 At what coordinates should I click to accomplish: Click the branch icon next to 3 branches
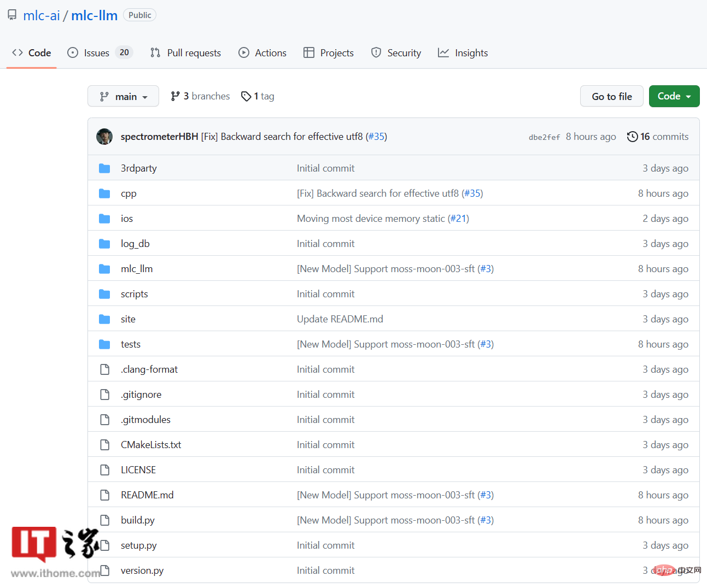pyautogui.click(x=175, y=96)
